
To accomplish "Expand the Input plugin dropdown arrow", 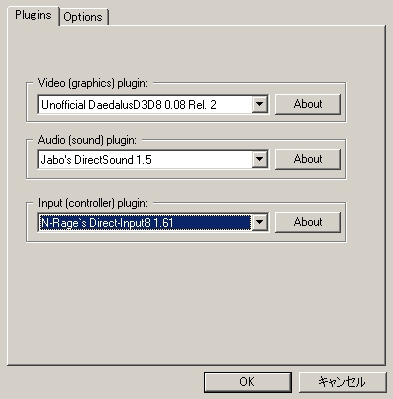I will (260, 222).
